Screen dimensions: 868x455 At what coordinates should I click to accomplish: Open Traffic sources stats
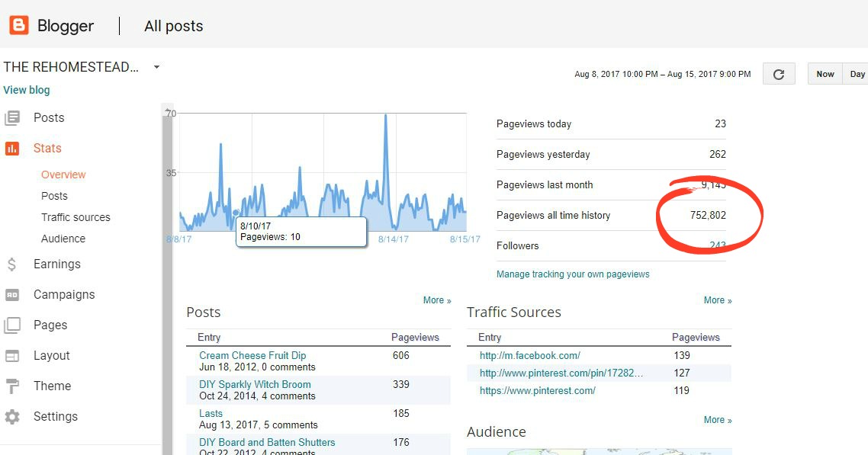coord(76,217)
